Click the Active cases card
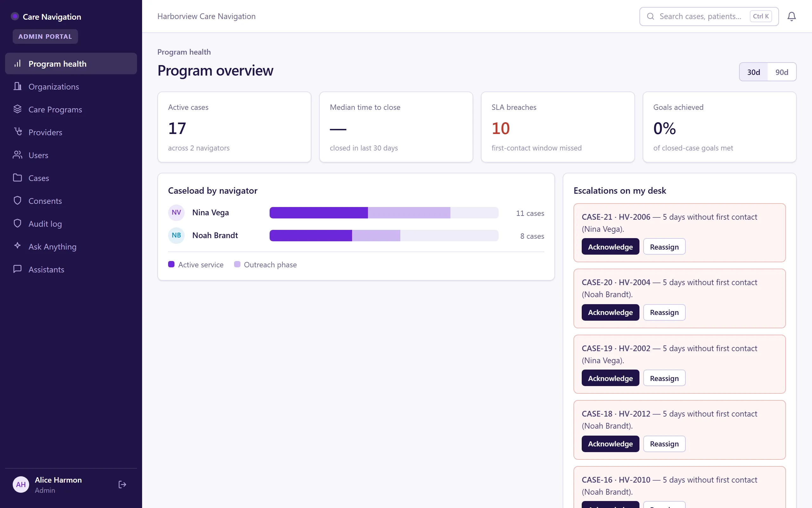812x508 pixels. [x=234, y=127]
